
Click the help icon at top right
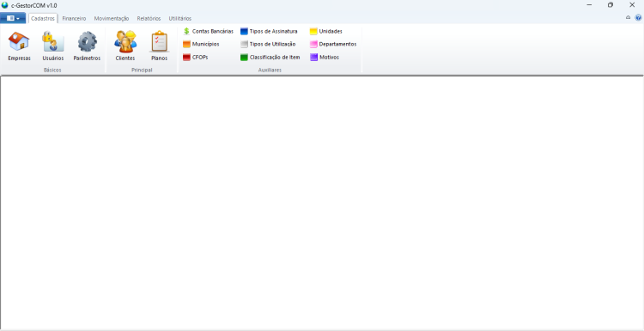(x=638, y=18)
